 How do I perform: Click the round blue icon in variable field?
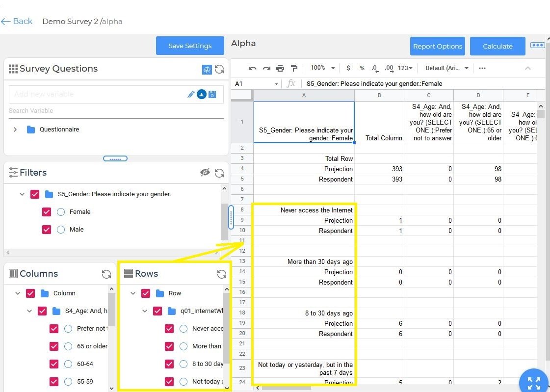pos(201,94)
